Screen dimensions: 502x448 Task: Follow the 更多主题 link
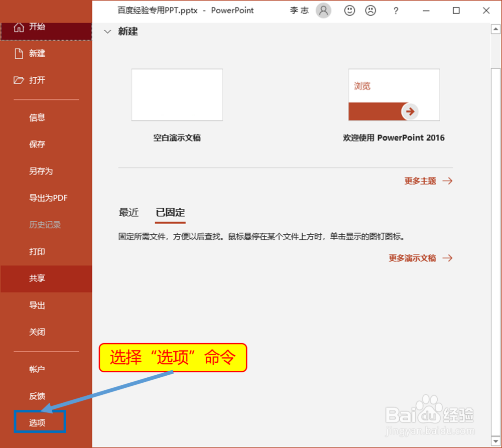pos(428,181)
